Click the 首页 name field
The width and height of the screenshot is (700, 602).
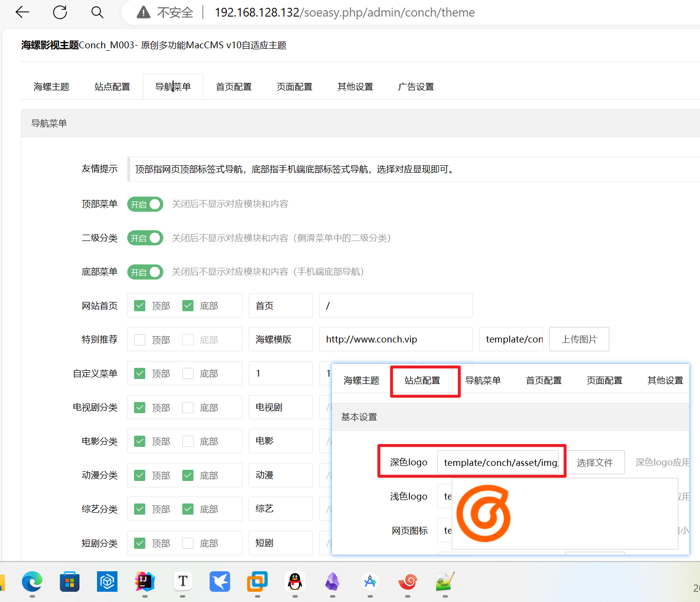point(281,305)
